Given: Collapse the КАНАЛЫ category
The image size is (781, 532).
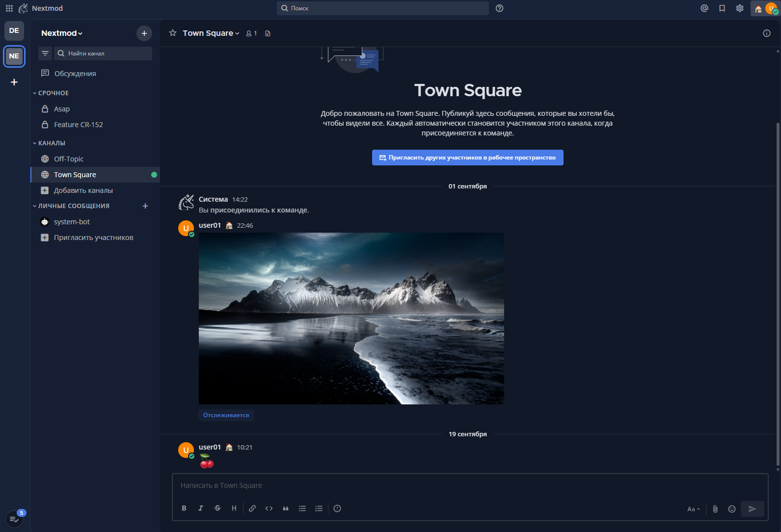Looking at the screenshot, I should 49,143.
